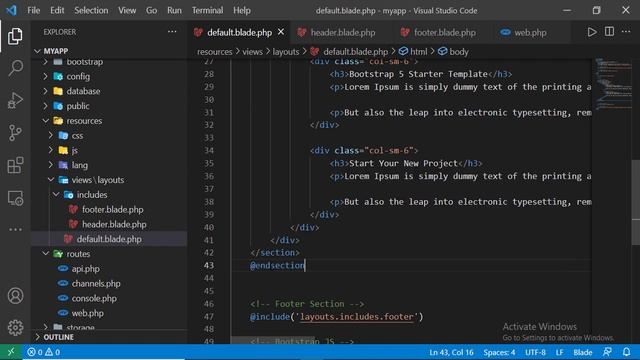640x360 pixels.
Task: Open the Manage gear icon
Action: (x=15, y=327)
